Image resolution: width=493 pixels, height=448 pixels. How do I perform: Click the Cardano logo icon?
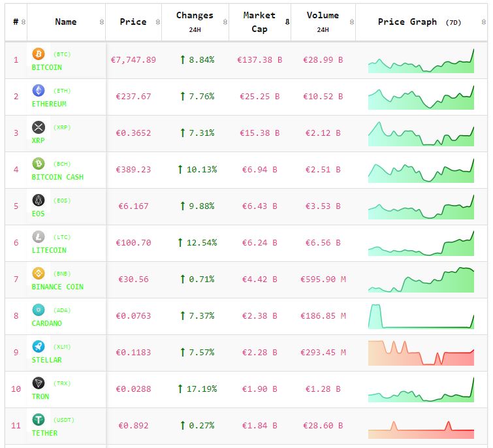click(38, 310)
